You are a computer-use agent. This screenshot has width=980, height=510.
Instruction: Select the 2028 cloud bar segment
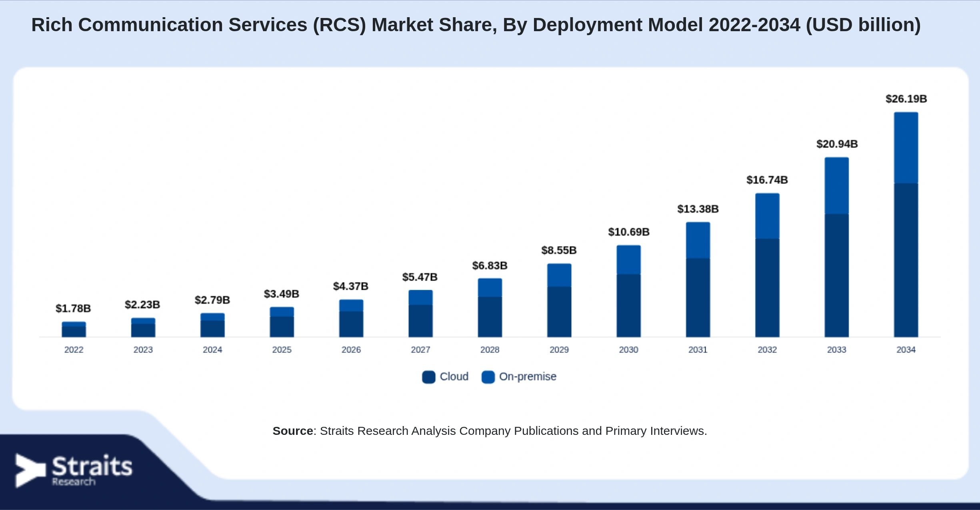pyautogui.click(x=490, y=317)
